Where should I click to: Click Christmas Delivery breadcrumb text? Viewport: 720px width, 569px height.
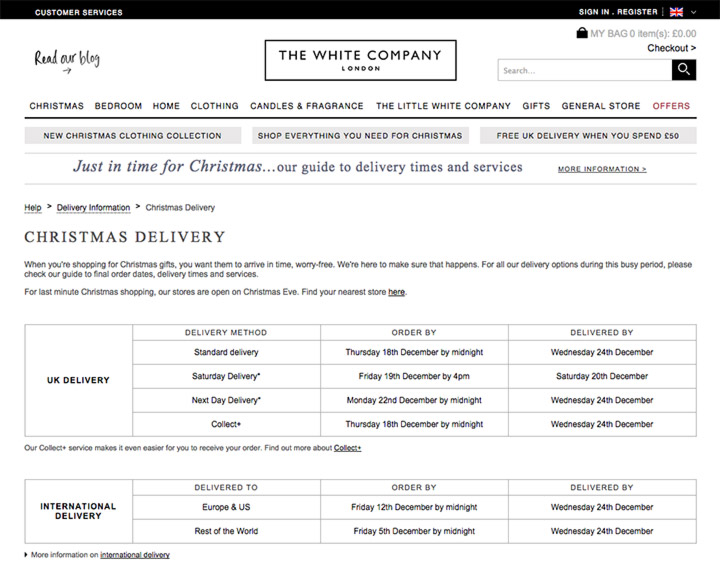pyautogui.click(x=180, y=208)
